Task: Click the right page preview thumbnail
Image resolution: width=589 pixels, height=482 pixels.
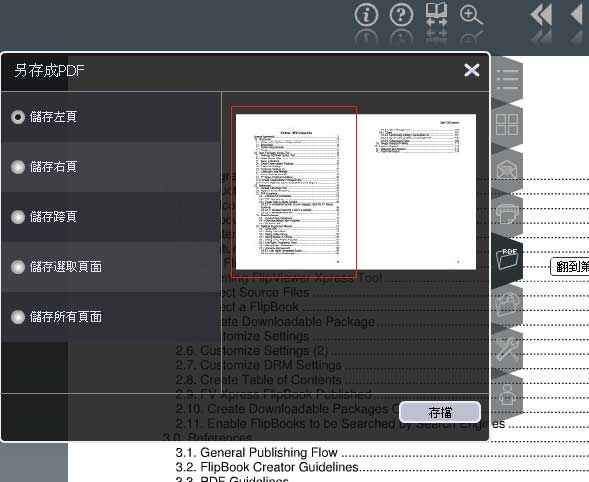Action: [x=416, y=192]
